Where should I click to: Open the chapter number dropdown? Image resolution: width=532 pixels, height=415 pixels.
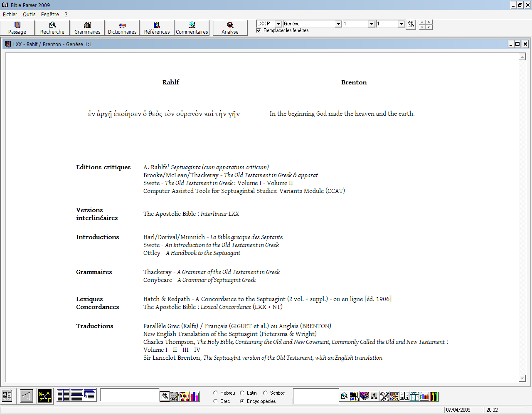point(372,24)
